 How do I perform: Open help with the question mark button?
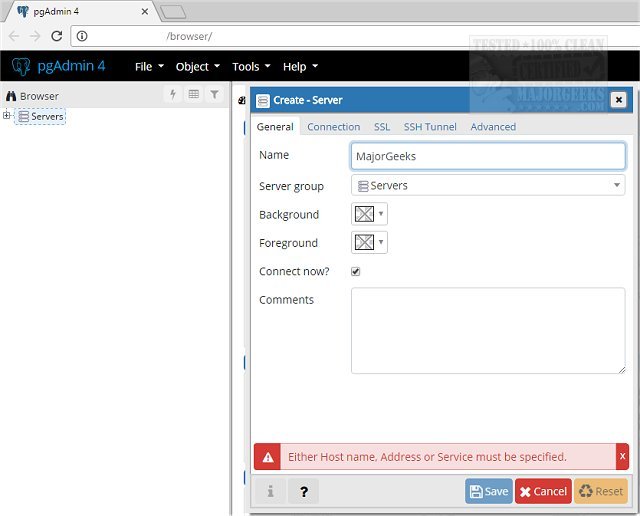(303, 491)
